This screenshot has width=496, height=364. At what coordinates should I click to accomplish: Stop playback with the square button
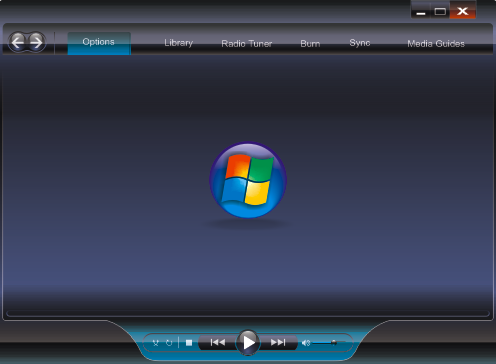tap(189, 343)
